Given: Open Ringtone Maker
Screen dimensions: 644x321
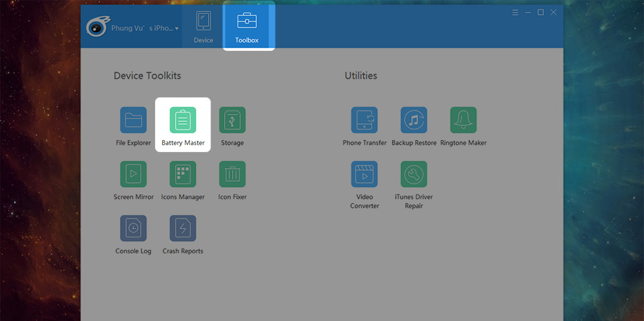Looking at the screenshot, I should click(463, 121).
